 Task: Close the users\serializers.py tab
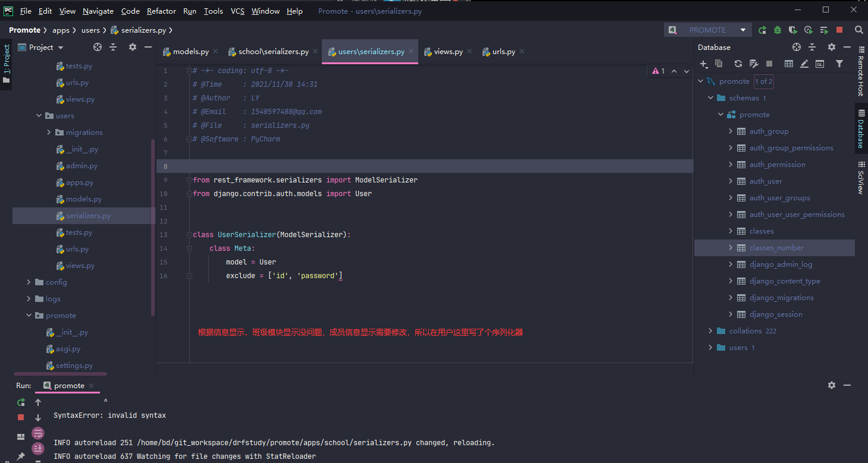412,52
